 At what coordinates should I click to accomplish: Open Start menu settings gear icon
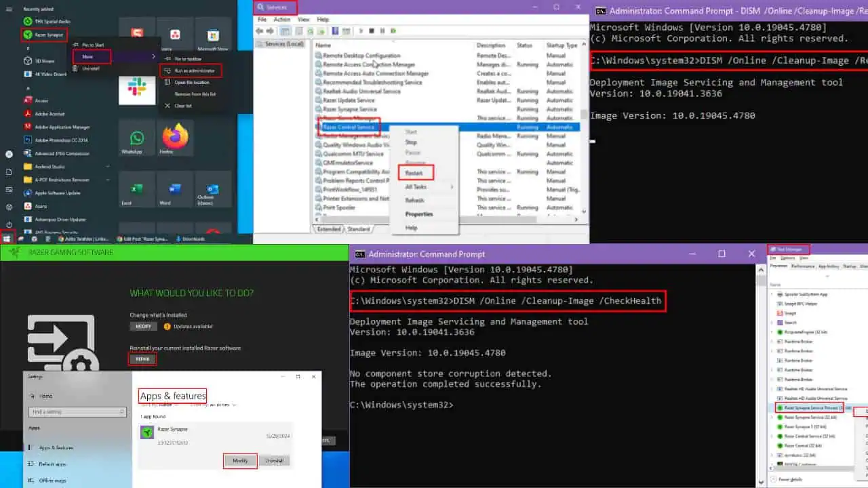click(x=9, y=207)
